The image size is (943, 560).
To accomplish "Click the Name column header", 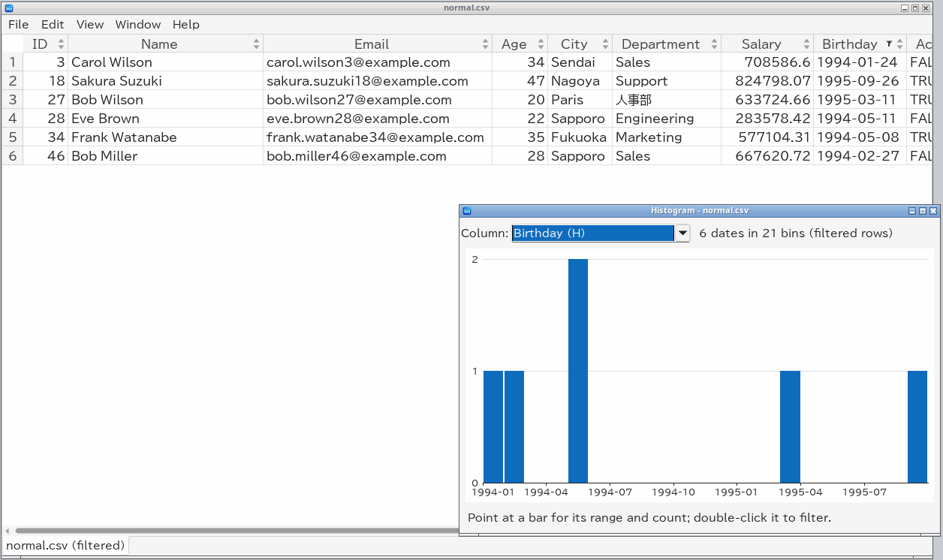I will pyautogui.click(x=166, y=44).
